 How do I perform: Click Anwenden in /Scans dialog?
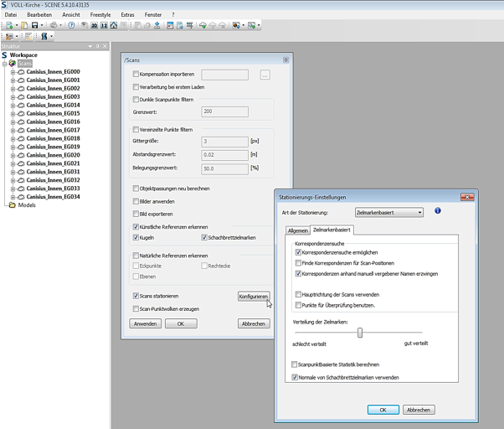point(146,323)
